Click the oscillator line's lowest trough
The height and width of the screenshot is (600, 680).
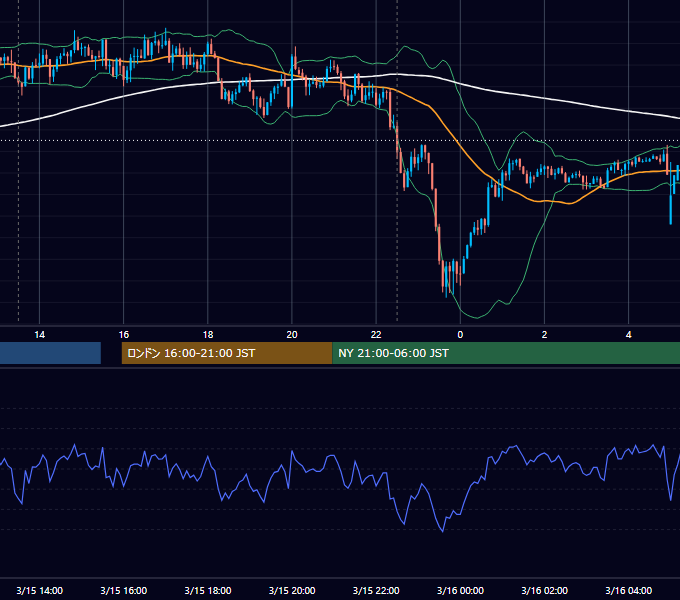pos(442,531)
